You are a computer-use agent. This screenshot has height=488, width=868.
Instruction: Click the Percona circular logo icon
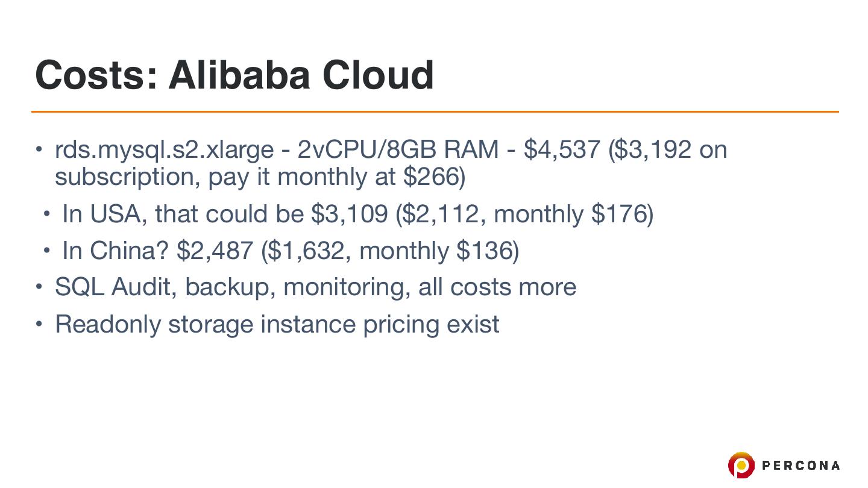click(x=741, y=466)
